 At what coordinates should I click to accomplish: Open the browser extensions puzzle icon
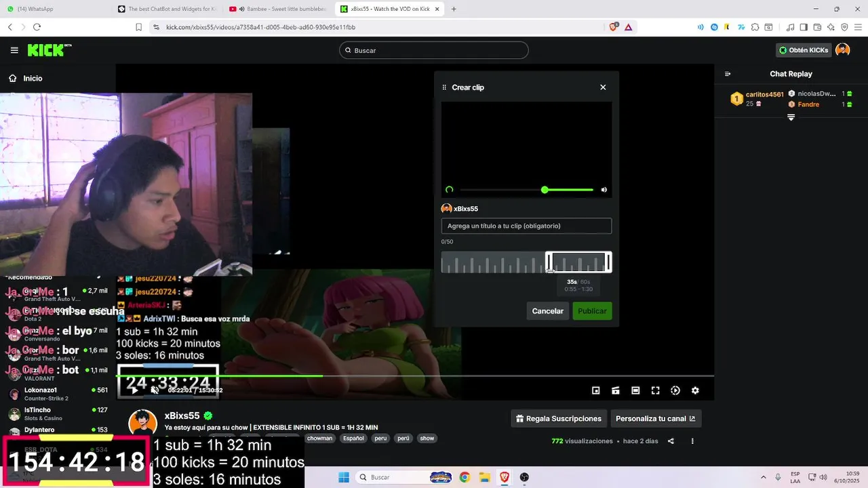click(x=754, y=27)
